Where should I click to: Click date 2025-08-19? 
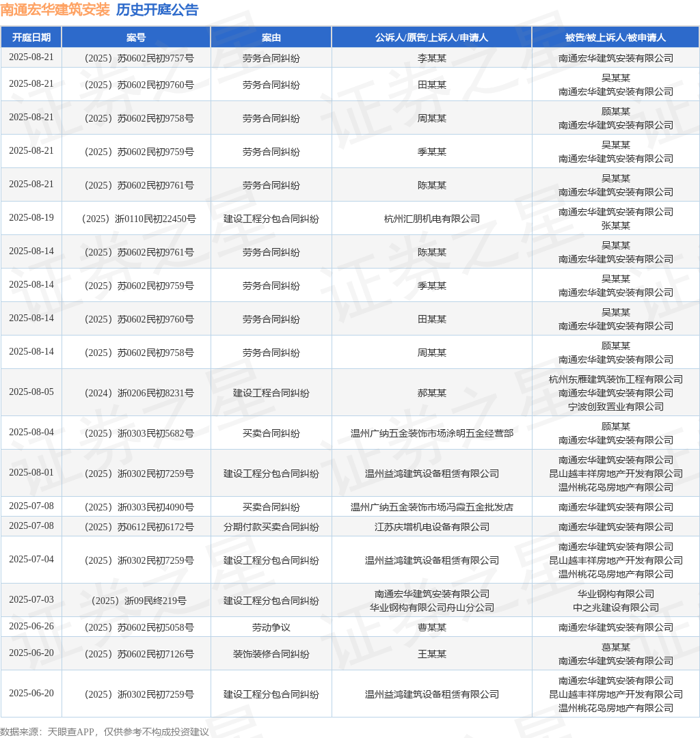[31, 217]
